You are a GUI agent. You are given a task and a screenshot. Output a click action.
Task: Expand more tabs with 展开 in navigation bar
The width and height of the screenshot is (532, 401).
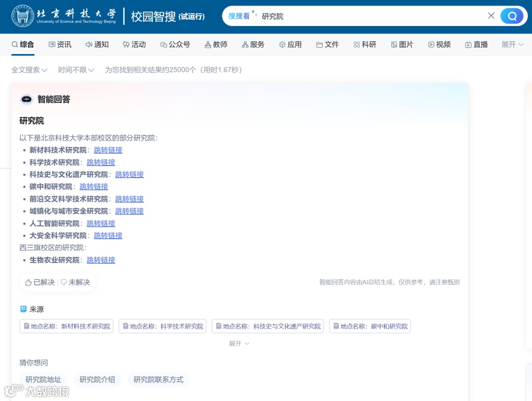tap(512, 44)
